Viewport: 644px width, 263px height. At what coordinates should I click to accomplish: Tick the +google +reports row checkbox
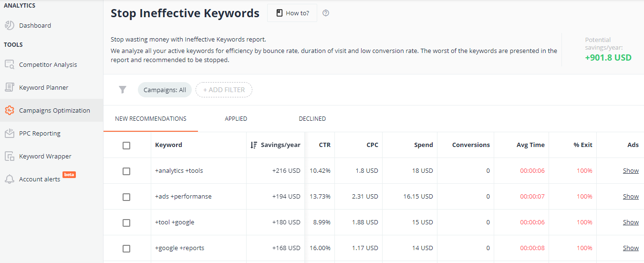tap(126, 248)
